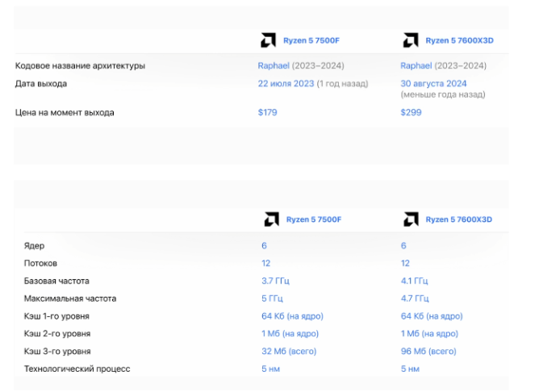Click maximum frequency value '5 ГГц'
The image size is (539, 392).
[272, 298]
